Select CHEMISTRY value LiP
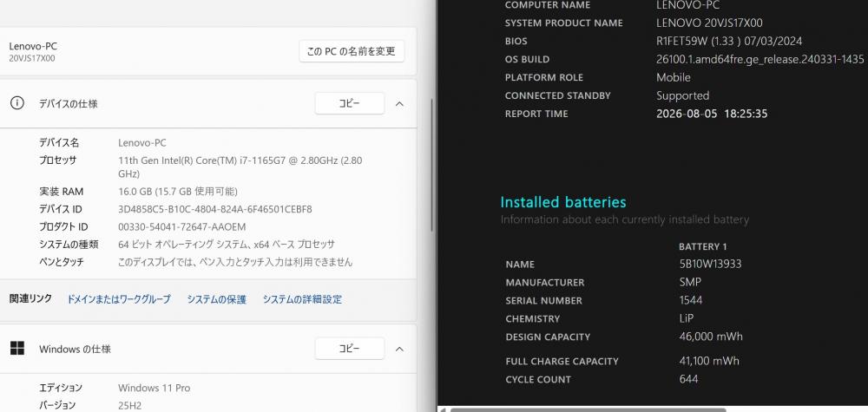868x412 pixels. point(687,318)
